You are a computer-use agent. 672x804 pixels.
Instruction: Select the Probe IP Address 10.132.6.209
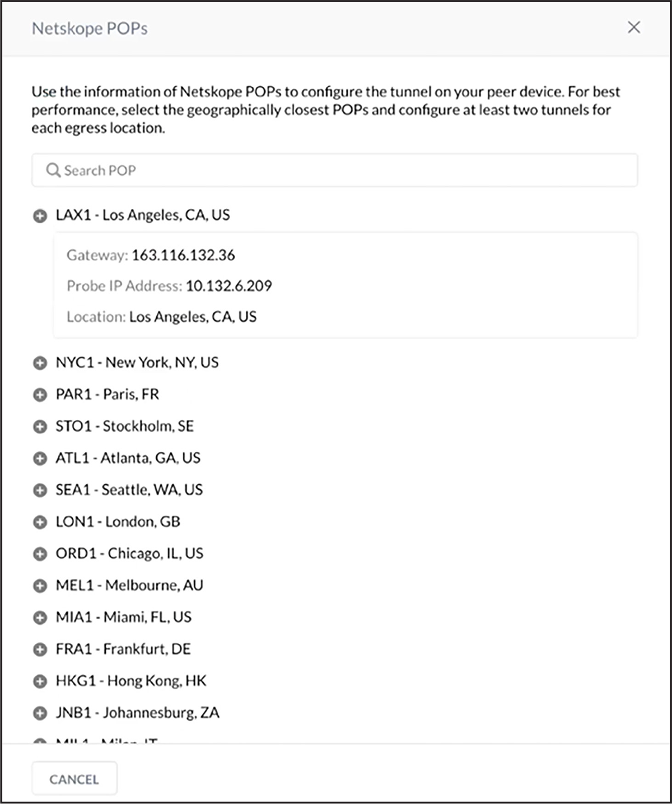(228, 286)
